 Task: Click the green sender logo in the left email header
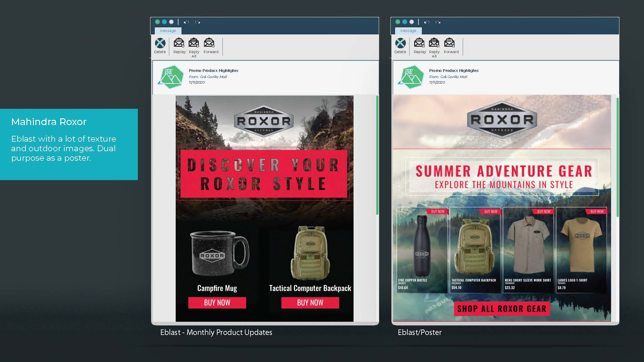coord(171,77)
